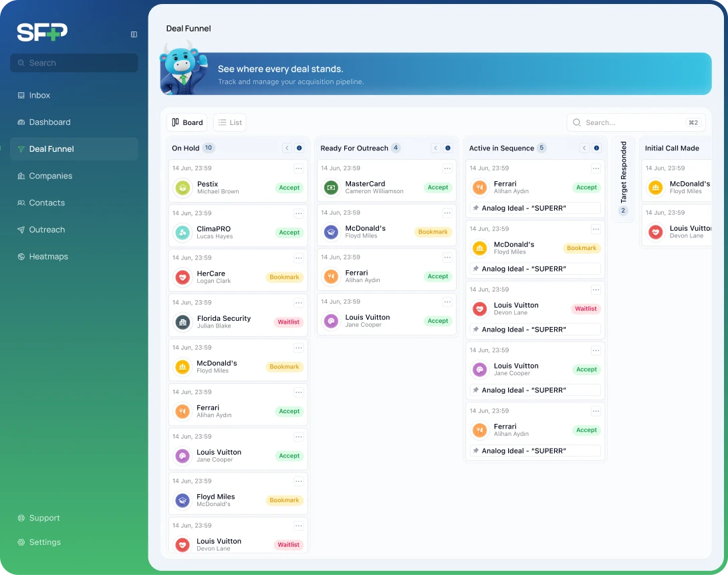Click the Bookmark badge on HerCare card
Viewport: 728px width, 575px height.
click(285, 277)
